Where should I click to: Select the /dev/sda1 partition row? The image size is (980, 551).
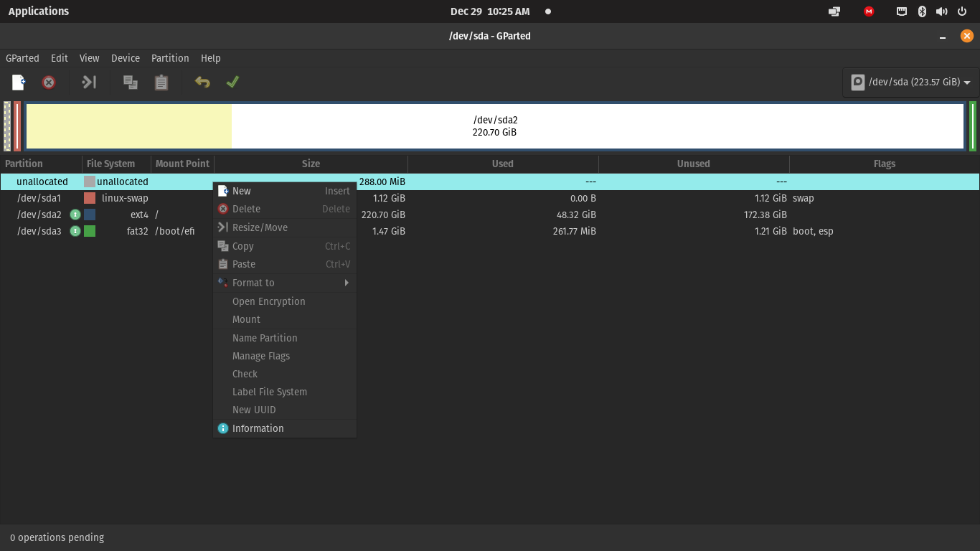pos(490,198)
